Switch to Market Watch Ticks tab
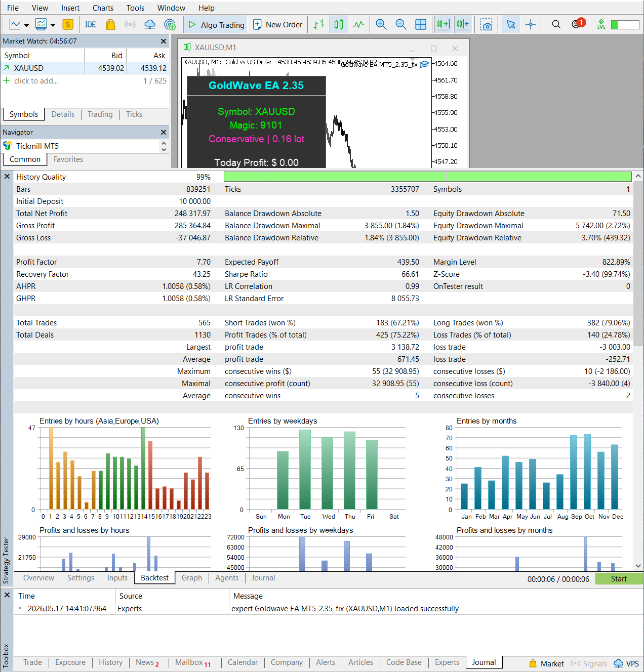 coord(134,114)
